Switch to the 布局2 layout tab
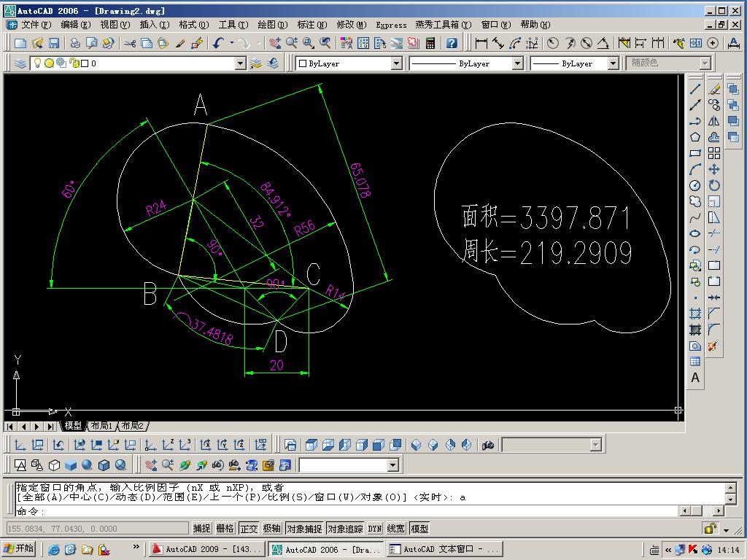747x560 pixels. point(133,426)
